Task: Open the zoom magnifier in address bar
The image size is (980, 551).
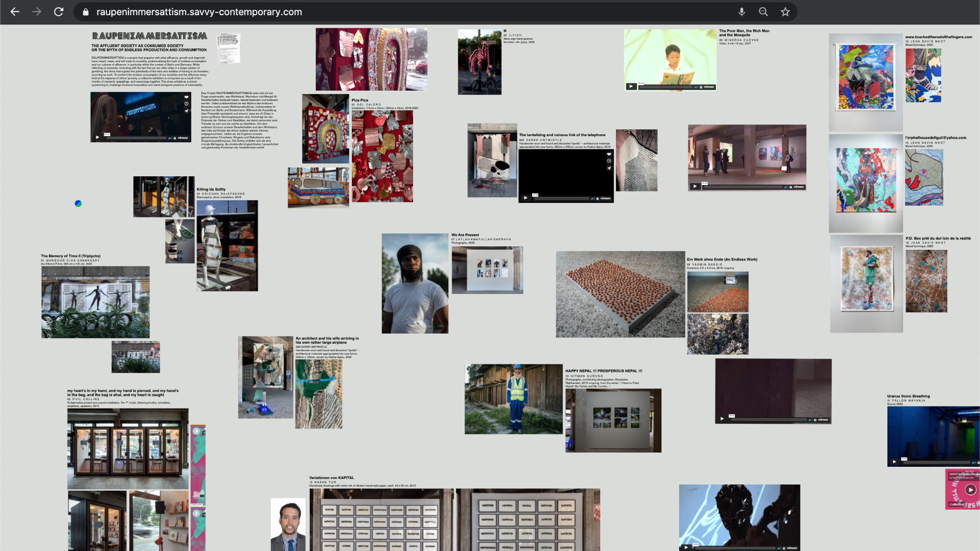Action: pyautogui.click(x=763, y=12)
